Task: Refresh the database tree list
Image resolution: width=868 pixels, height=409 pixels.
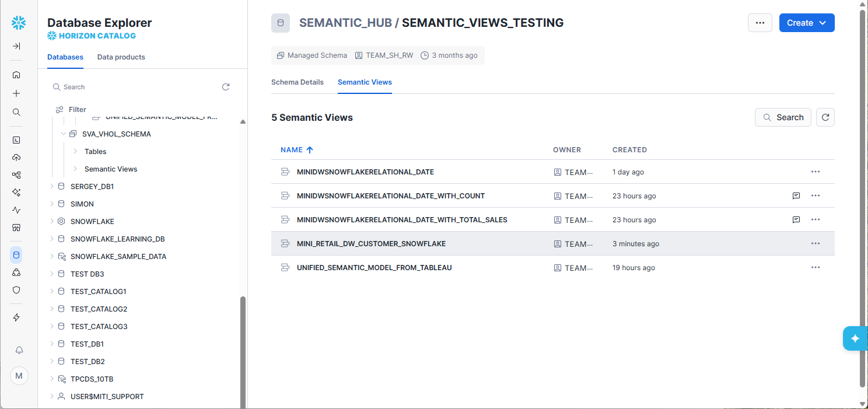Action: (x=226, y=87)
